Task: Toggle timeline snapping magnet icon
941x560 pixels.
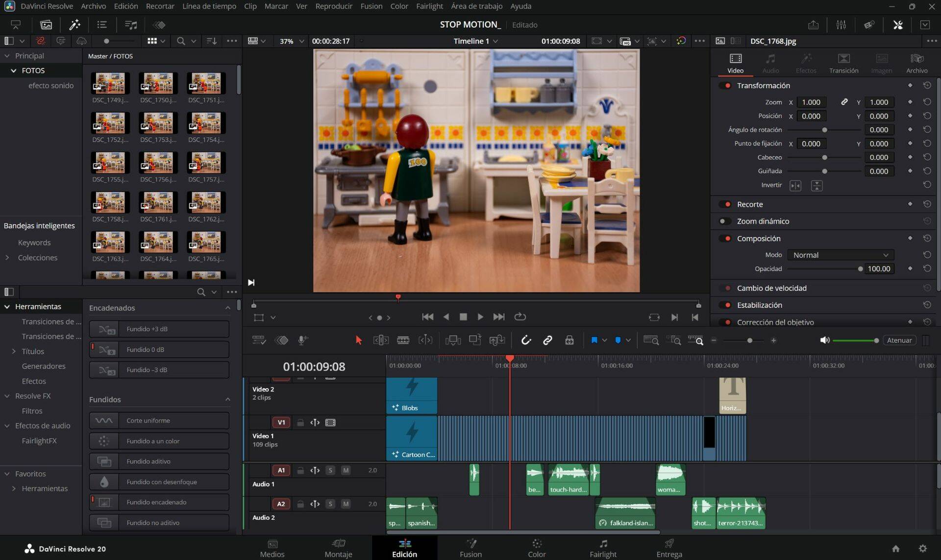Action: point(525,340)
